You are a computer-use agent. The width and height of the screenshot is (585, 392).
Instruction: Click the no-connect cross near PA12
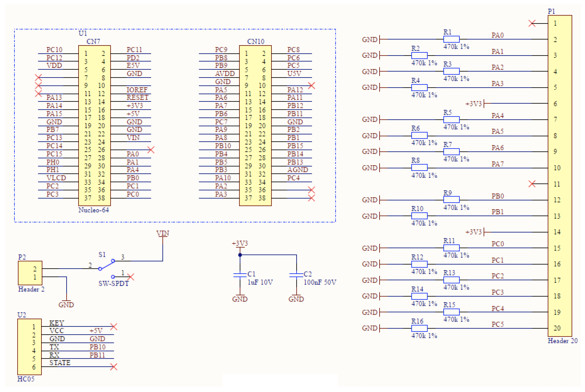click(311, 85)
